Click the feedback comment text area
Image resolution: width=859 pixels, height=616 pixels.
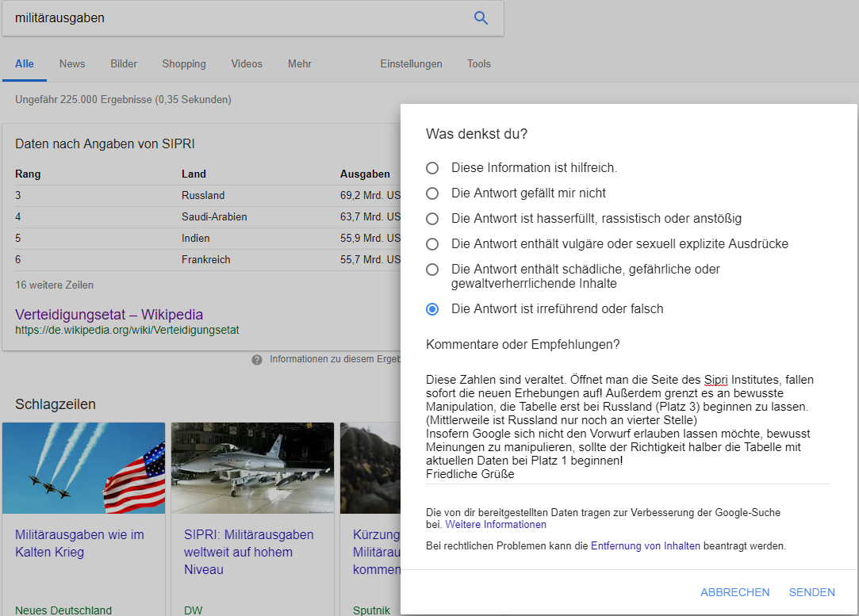628,427
